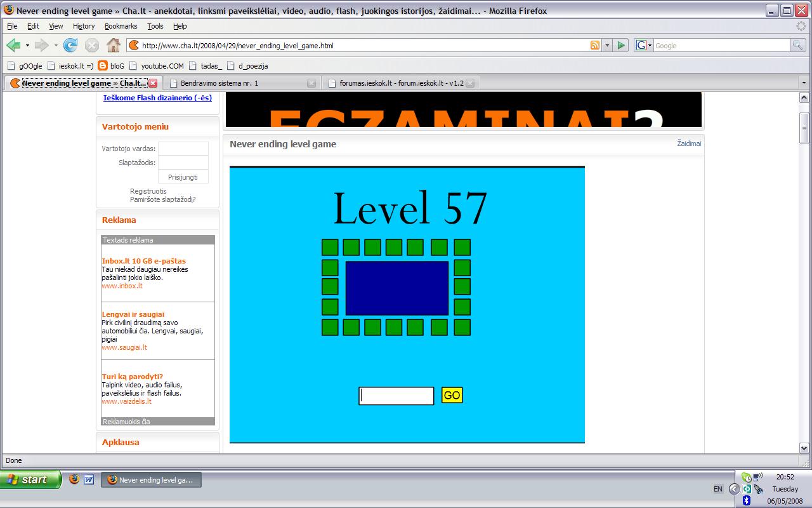
Task: Open Inbox.lt 10 GB e-paštas ad
Action: (x=144, y=261)
